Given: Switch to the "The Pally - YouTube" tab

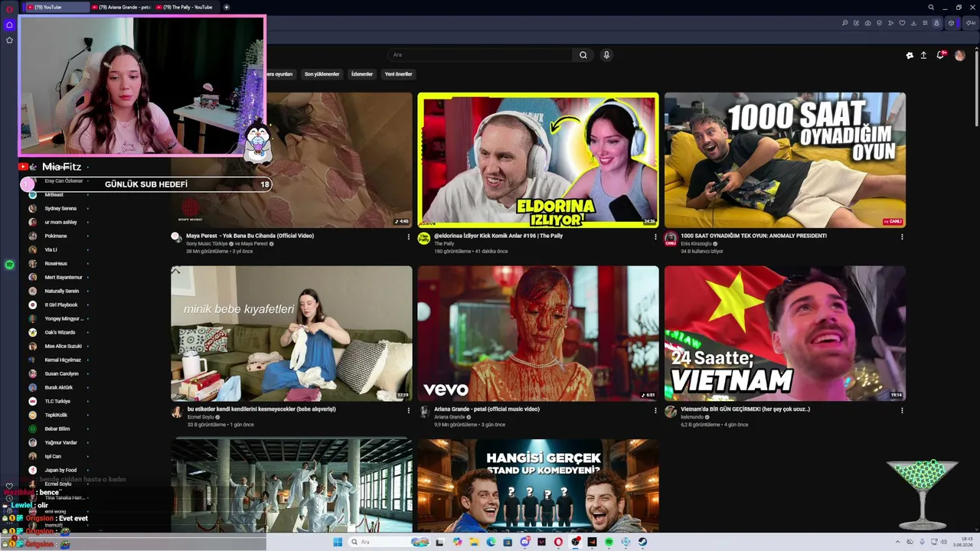Looking at the screenshot, I should (187, 7).
